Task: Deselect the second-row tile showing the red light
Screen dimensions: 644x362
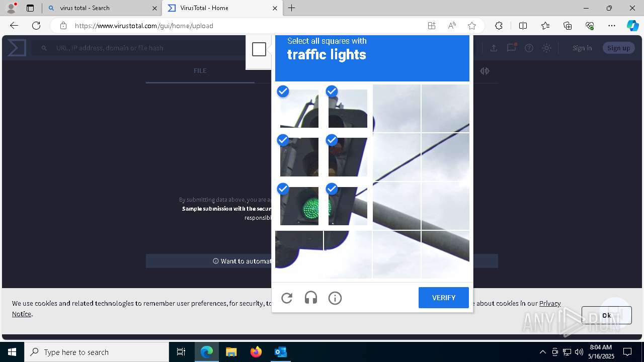Action: [348, 157]
